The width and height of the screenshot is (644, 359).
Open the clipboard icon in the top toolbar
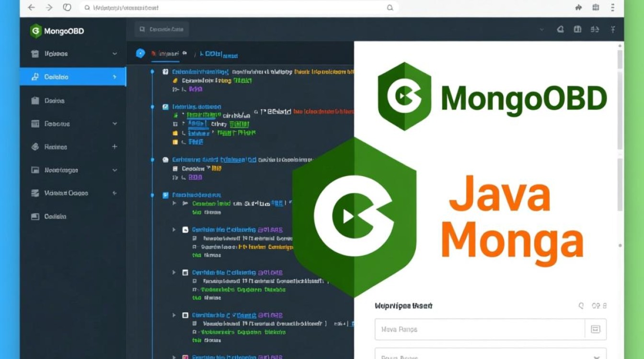point(577,29)
